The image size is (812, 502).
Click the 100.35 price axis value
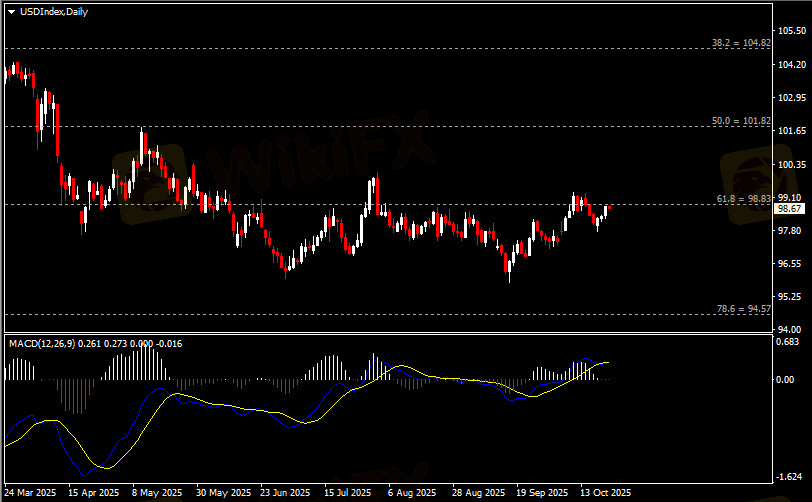click(792, 165)
